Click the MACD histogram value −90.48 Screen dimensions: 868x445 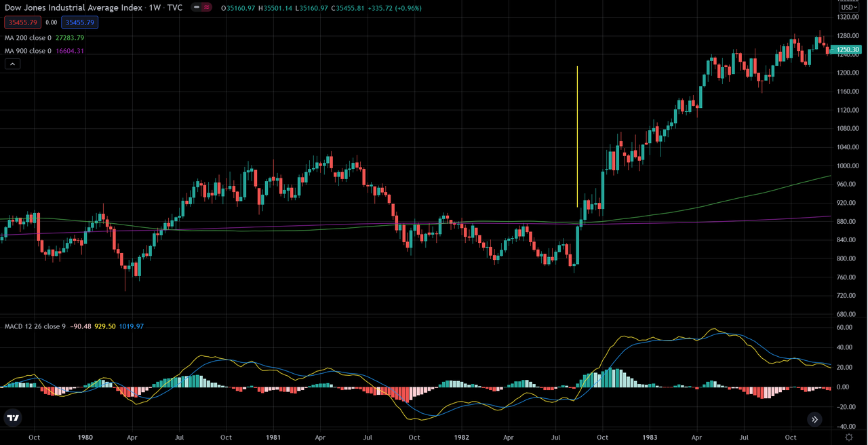coord(80,326)
